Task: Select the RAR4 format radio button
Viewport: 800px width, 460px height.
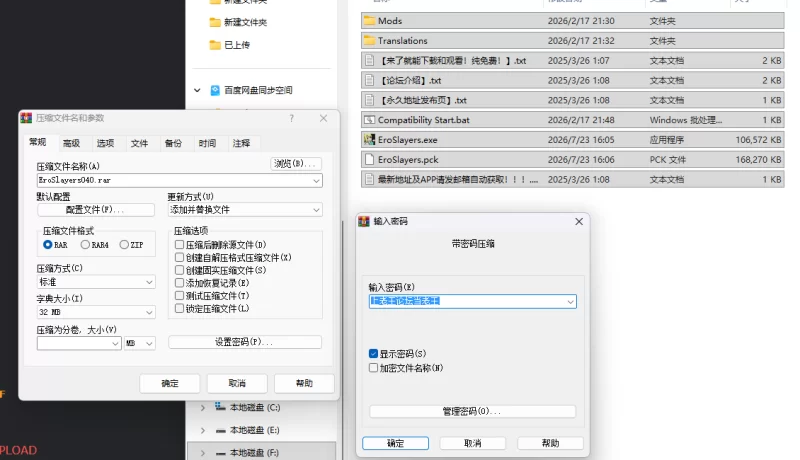Action: coord(85,245)
